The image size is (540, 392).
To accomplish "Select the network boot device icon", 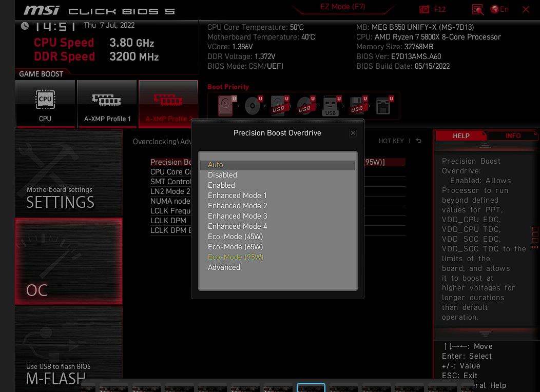I will click(383, 106).
